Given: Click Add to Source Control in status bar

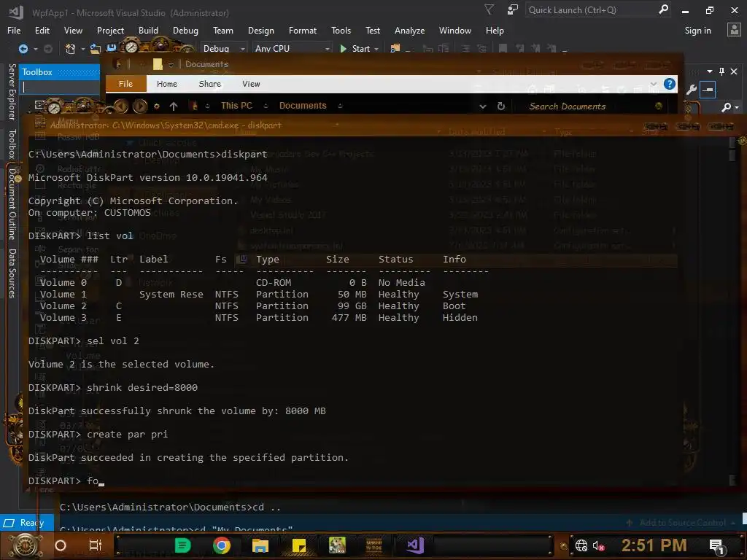Looking at the screenshot, I should point(682,523).
